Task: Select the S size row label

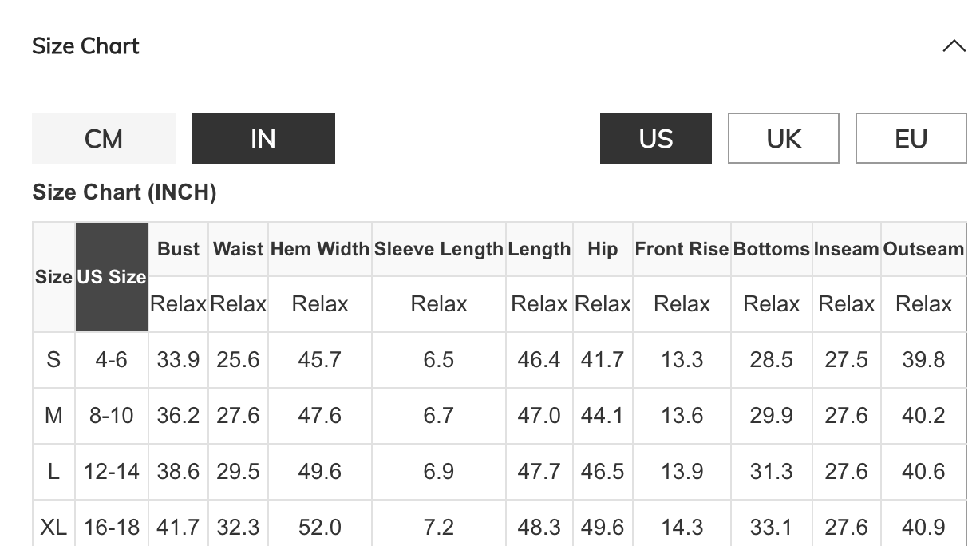Action: [53, 360]
